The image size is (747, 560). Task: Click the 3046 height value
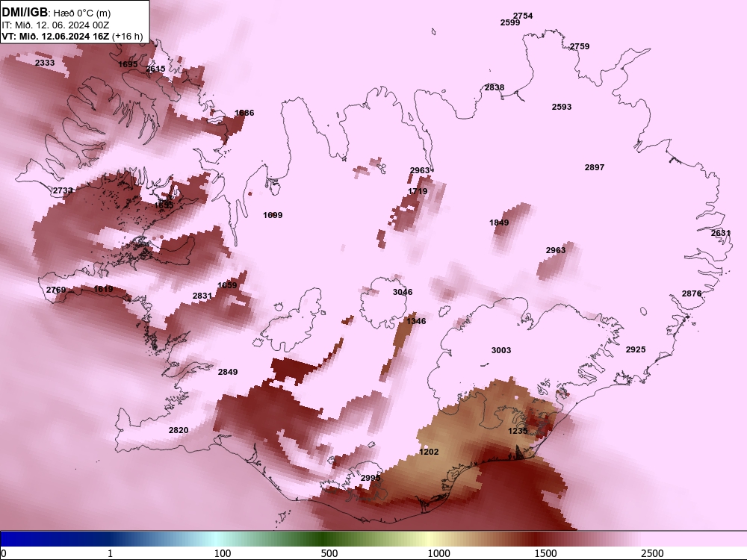click(403, 293)
